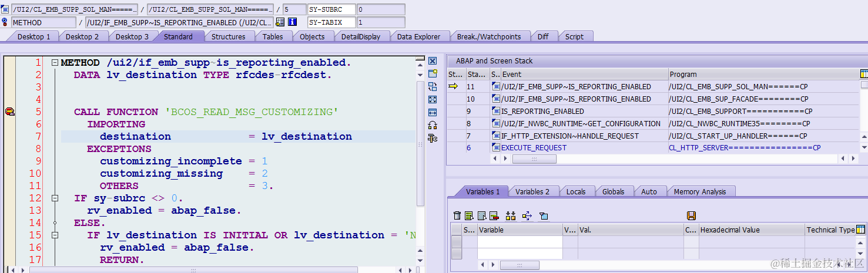
Task: Select stack level 9 IS_REPORTING_ENABLED event
Action: click(x=542, y=111)
